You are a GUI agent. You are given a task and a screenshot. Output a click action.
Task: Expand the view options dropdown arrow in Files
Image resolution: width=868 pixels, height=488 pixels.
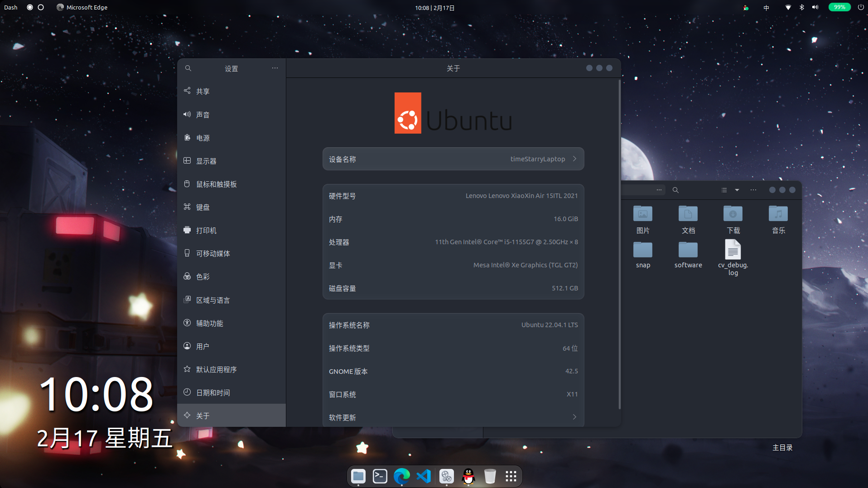[737, 190]
